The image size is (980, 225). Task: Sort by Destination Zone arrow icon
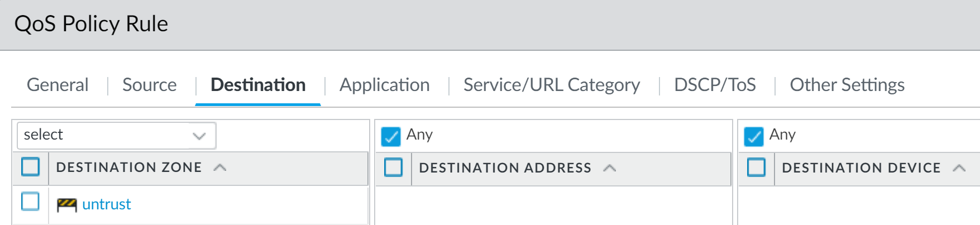[x=220, y=167]
